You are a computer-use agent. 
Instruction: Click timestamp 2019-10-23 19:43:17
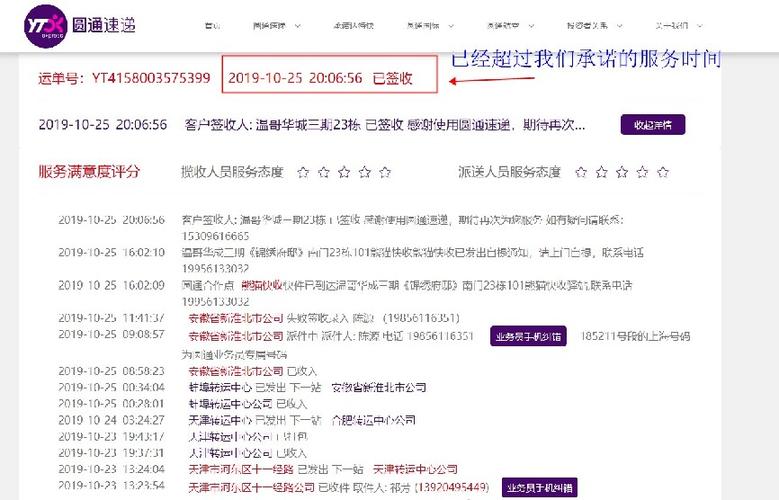coord(111,437)
